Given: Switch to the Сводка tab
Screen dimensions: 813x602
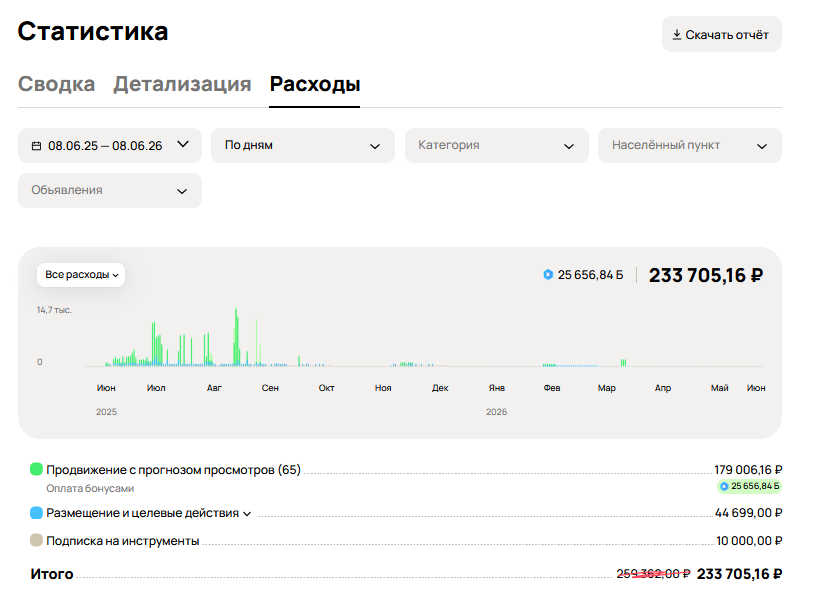Looking at the screenshot, I should click(x=57, y=84).
